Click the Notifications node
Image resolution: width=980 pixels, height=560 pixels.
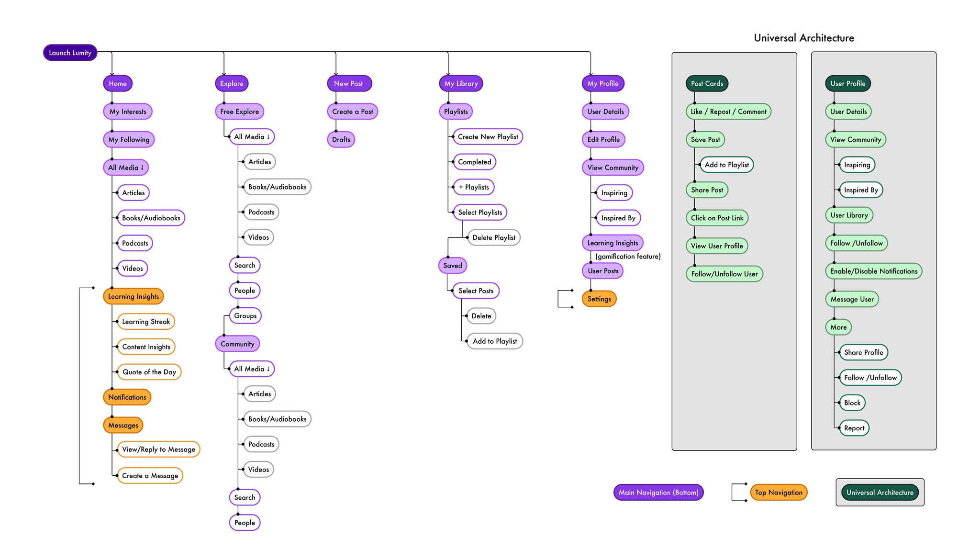pyautogui.click(x=127, y=397)
